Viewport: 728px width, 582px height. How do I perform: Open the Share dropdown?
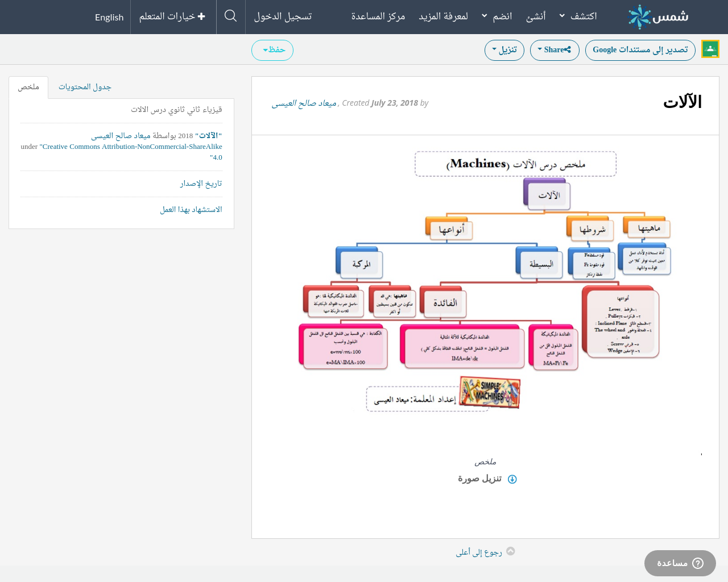coord(554,50)
